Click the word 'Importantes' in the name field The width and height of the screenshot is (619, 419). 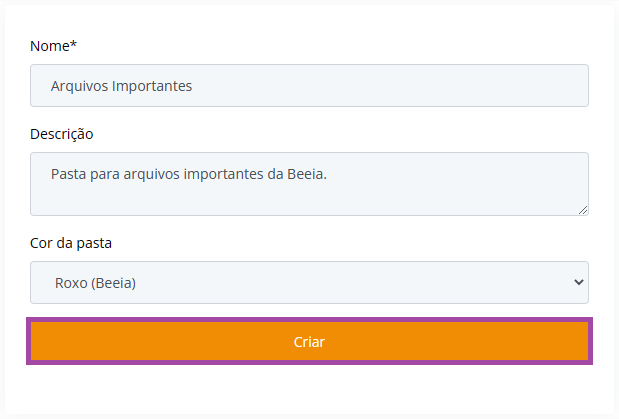pos(152,86)
